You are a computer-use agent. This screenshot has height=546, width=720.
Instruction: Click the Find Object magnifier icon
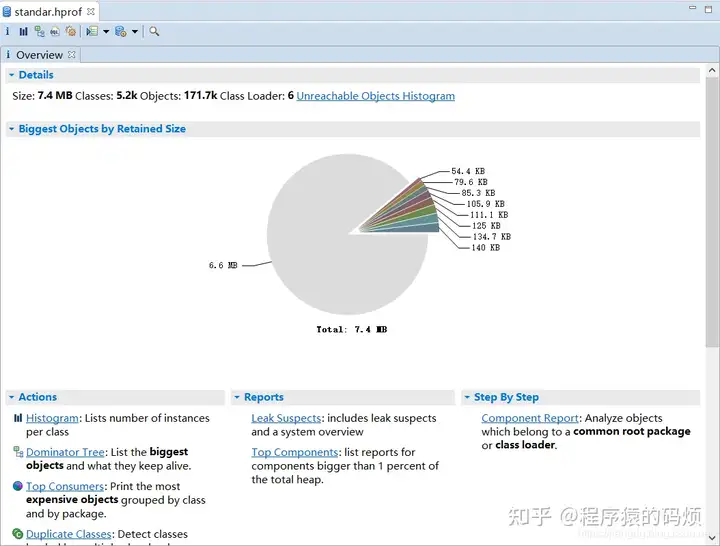[154, 31]
